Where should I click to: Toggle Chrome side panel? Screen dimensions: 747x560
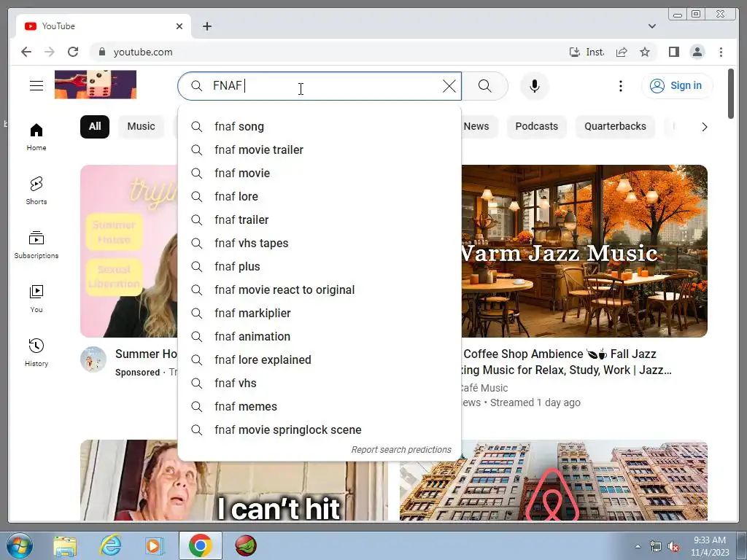(x=673, y=52)
